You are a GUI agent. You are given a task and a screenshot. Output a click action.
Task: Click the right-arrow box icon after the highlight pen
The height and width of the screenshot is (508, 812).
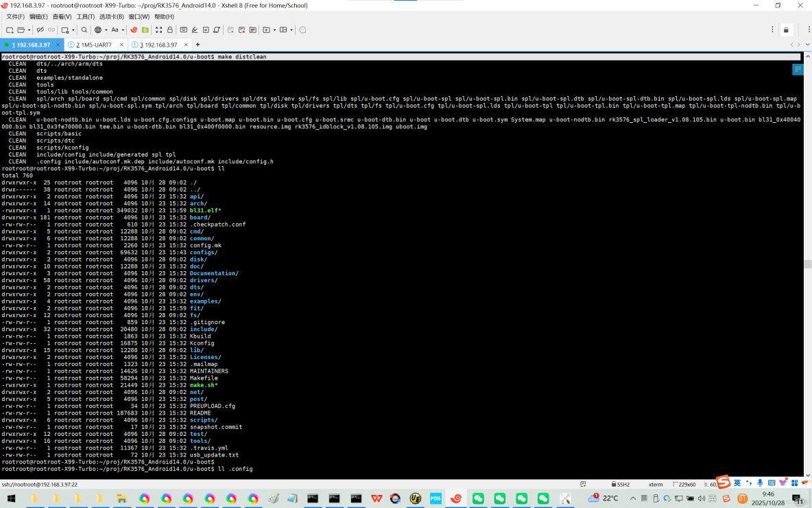point(206,30)
